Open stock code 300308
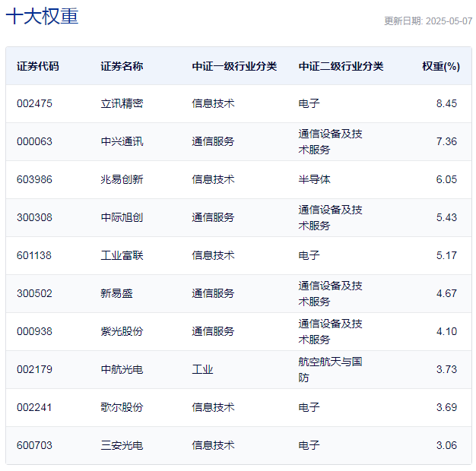This screenshot has height=471, width=476. 34,217
